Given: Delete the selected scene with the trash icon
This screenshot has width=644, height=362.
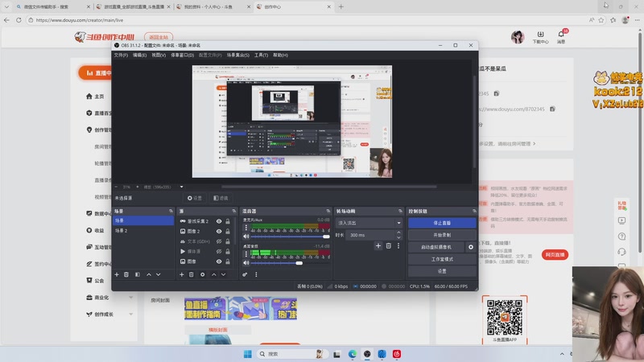Looking at the screenshot, I should click(126, 274).
